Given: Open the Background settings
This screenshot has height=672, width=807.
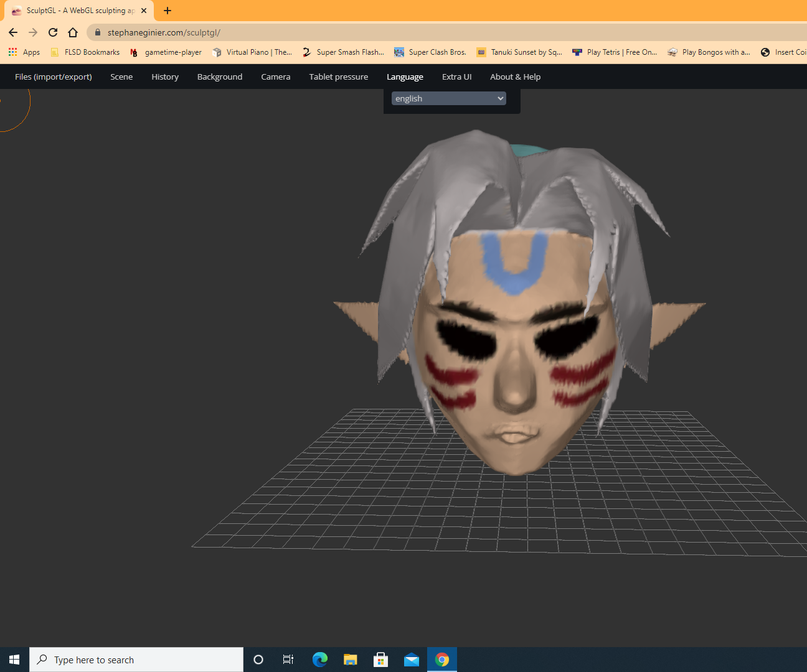Looking at the screenshot, I should 219,77.
